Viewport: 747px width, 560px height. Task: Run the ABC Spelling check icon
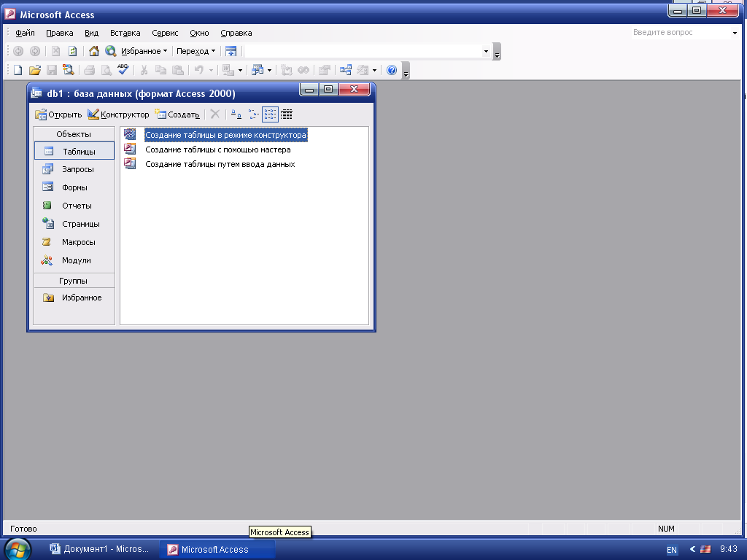(x=123, y=69)
